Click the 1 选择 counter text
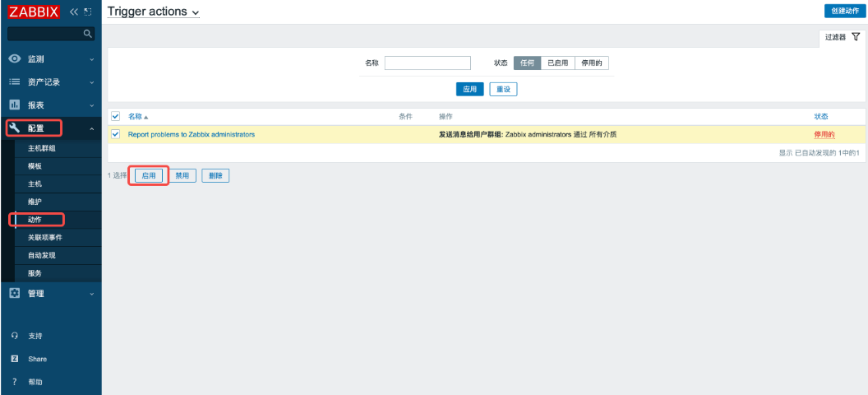The width and height of the screenshot is (868, 395). (118, 175)
